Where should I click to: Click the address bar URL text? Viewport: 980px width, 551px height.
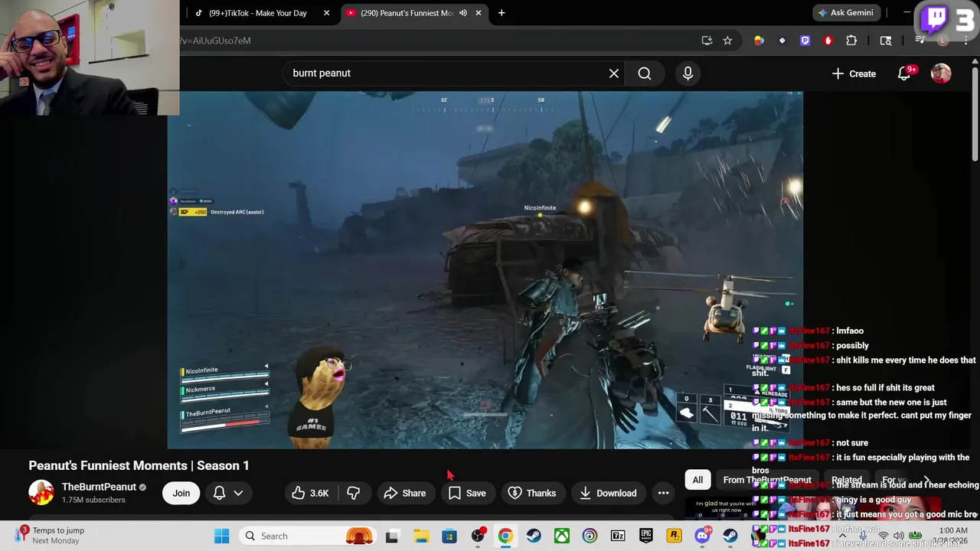point(215,41)
